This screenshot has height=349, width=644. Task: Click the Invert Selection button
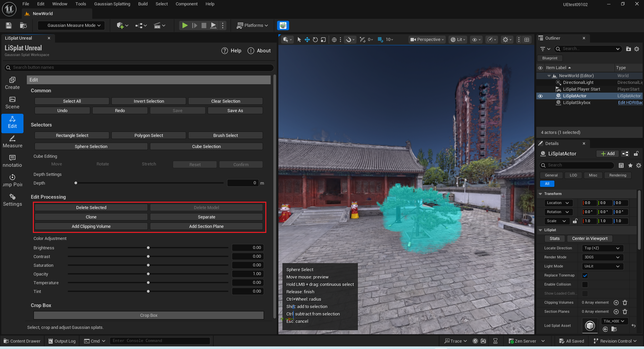tap(149, 101)
